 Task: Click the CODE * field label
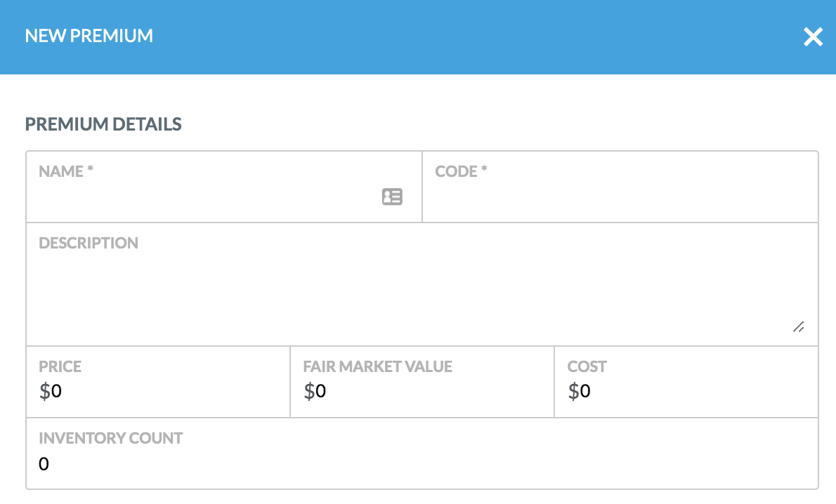pyautogui.click(x=461, y=171)
